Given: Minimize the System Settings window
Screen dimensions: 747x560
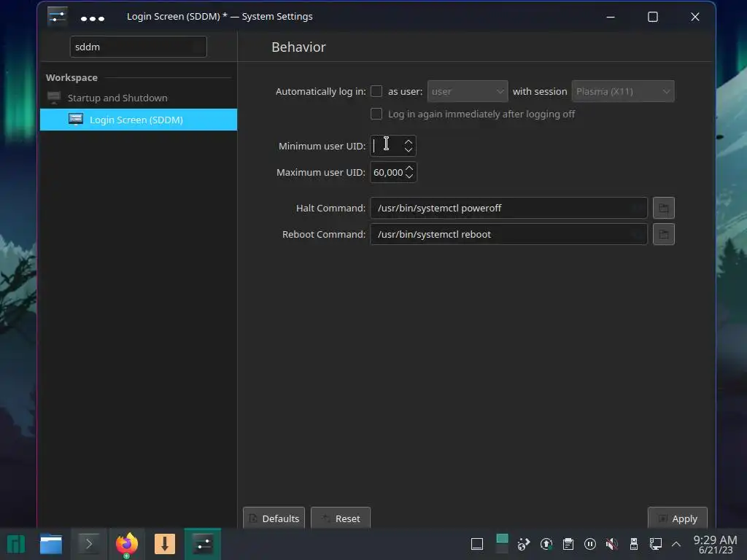Looking at the screenshot, I should (x=611, y=17).
